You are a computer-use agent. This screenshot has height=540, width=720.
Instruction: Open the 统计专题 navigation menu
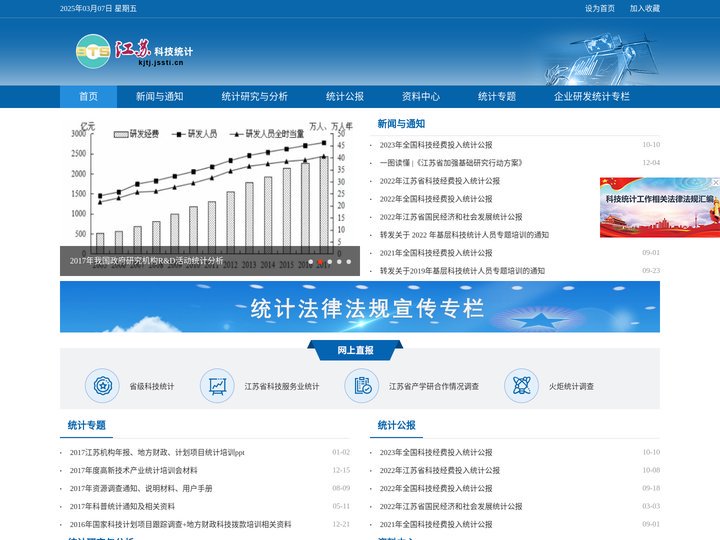(497, 96)
